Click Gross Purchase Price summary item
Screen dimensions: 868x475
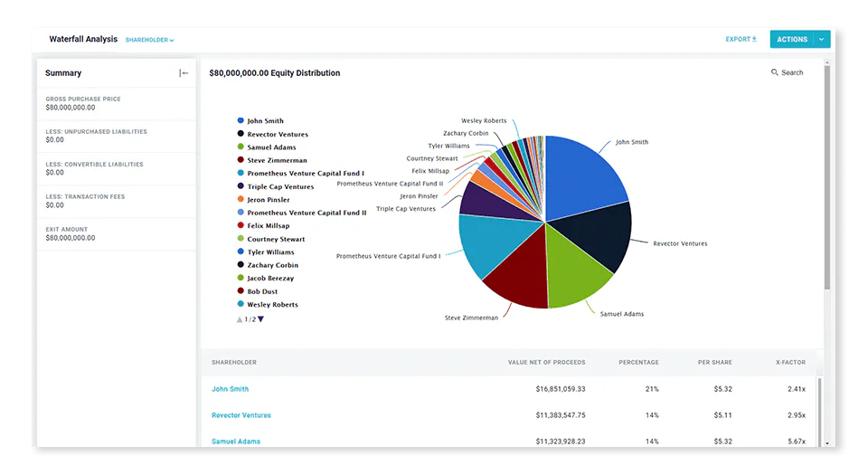117,103
